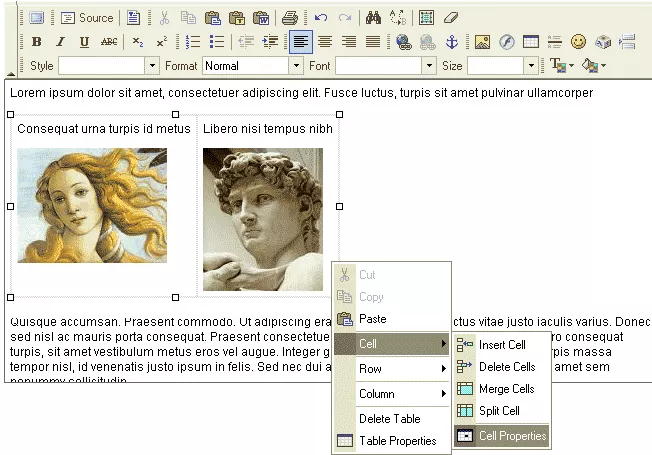Image resolution: width=652 pixels, height=455 pixels.
Task: Click the toolbar Cut scissors icon
Action: click(x=165, y=18)
